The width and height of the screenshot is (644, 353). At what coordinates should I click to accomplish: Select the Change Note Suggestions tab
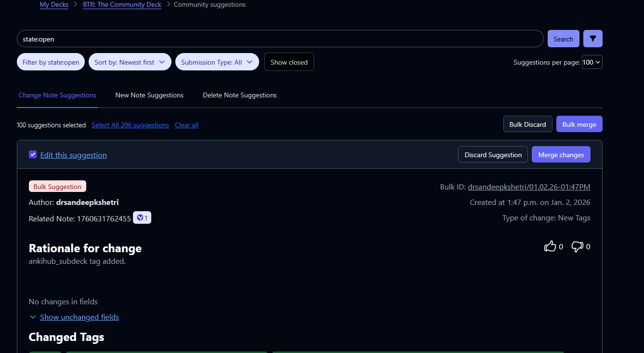pyautogui.click(x=57, y=95)
